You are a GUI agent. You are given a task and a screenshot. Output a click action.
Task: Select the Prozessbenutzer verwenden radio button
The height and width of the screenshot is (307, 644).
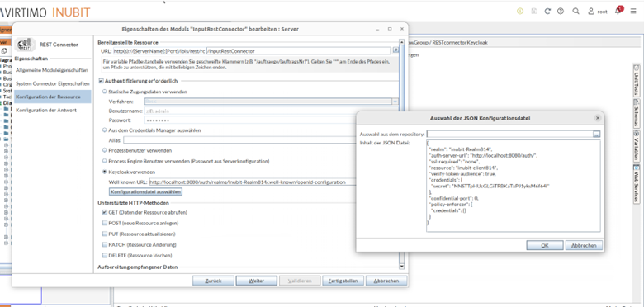(x=104, y=150)
